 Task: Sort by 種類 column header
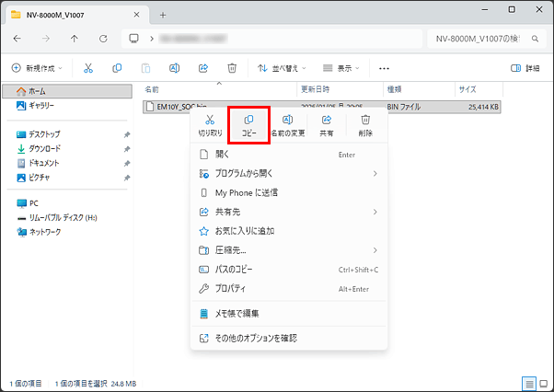420,89
